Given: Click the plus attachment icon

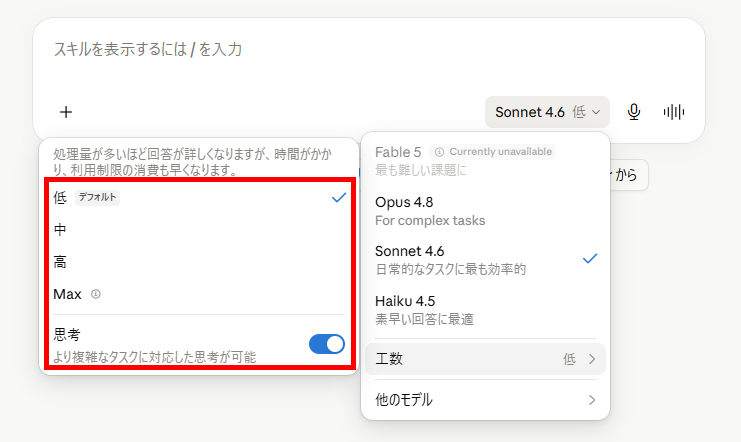Looking at the screenshot, I should click(66, 112).
